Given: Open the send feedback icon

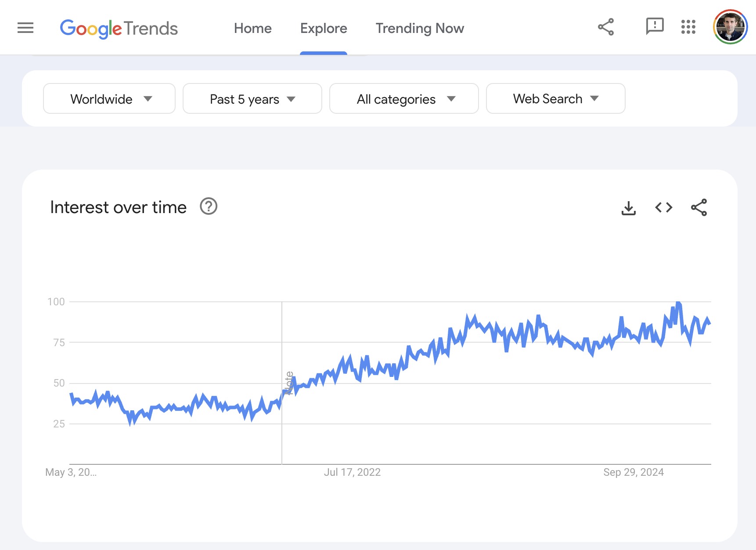Looking at the screenshot, I should click(x=654, y=27).
